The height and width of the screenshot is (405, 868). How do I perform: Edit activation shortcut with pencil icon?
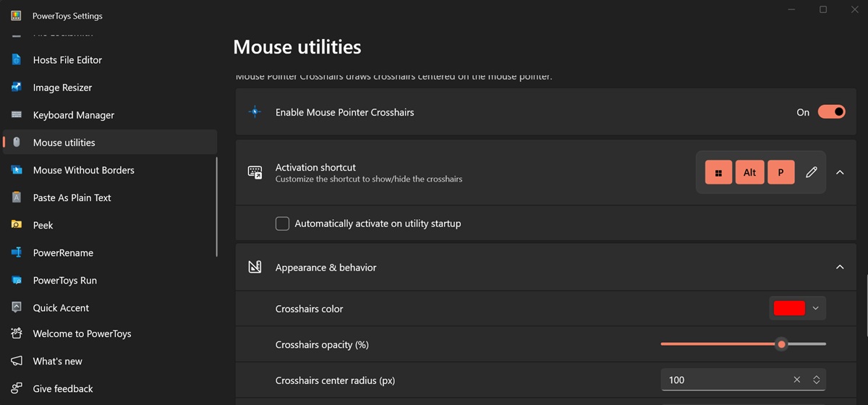[812, 172]
